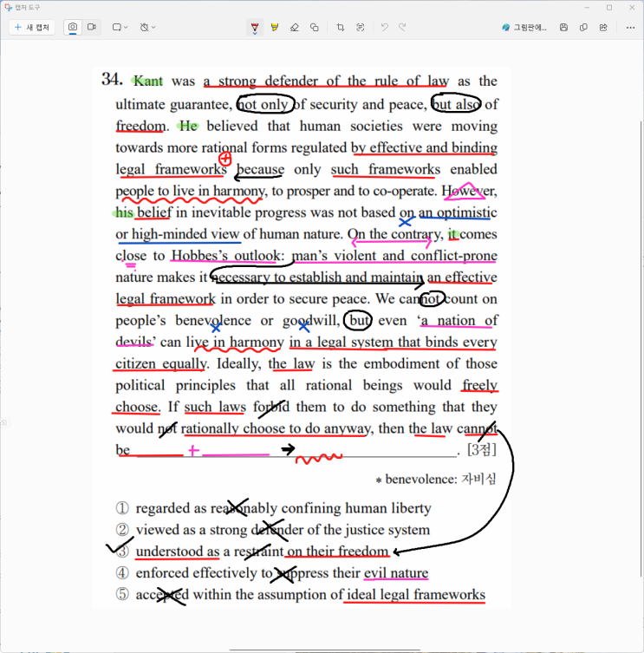Screen dimensions: 644x653
Task: Open the See more three-dots menu
Action: coord(628,28)
